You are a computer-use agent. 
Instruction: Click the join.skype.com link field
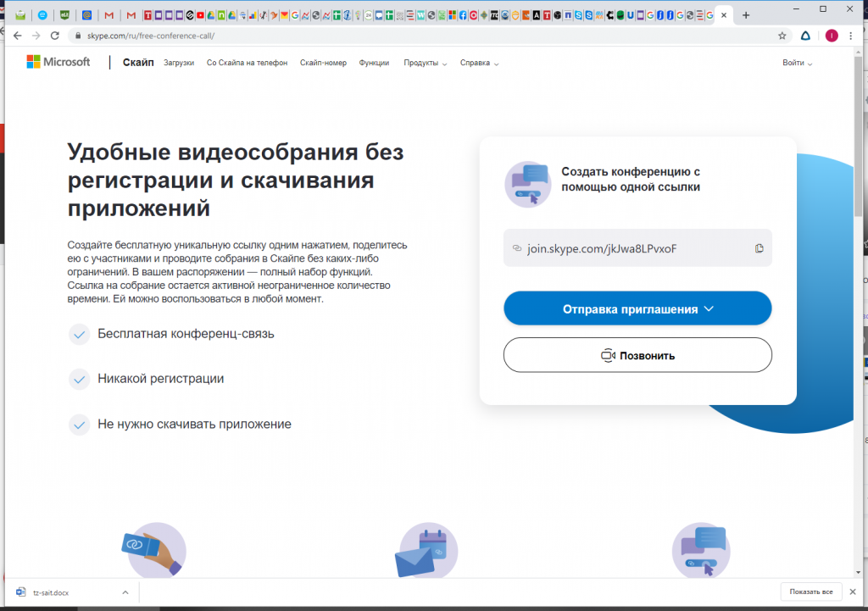(637, 248)
